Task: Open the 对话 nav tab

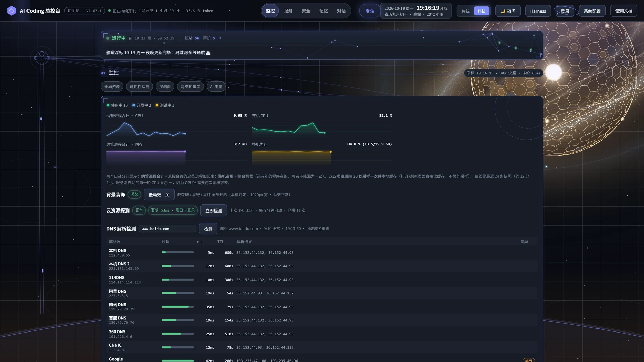Action: (341, 11)
